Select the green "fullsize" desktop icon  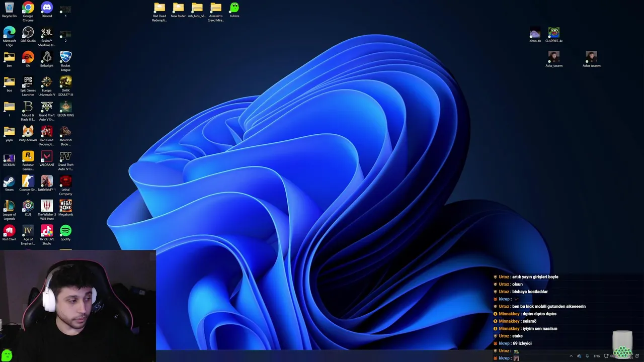click(234, 10)
